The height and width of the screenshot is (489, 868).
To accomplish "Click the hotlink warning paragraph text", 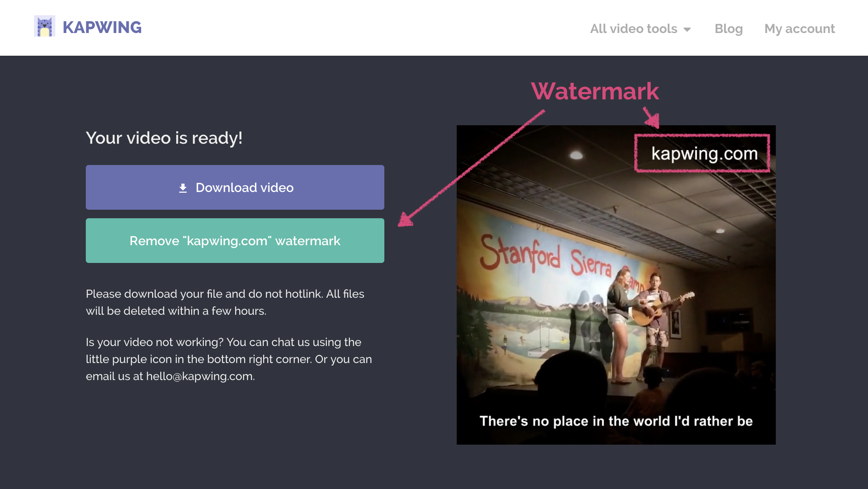I will 225,302.
